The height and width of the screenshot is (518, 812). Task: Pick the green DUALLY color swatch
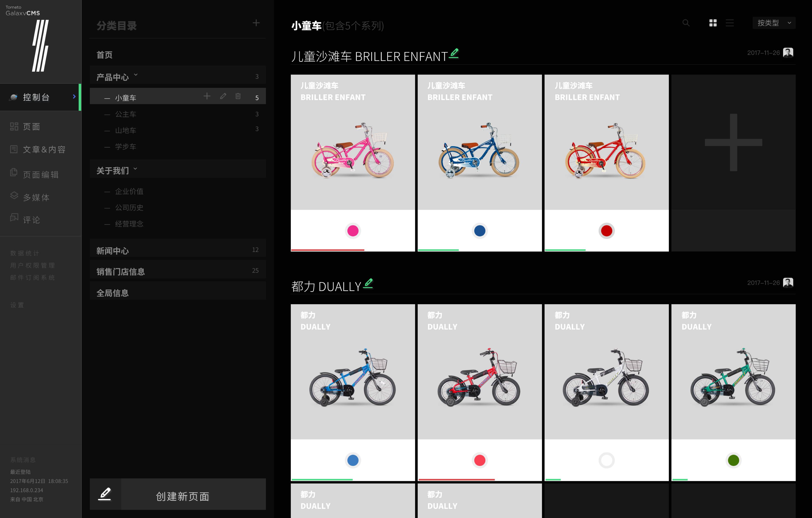pyautogui.click(x=733, y=460)
